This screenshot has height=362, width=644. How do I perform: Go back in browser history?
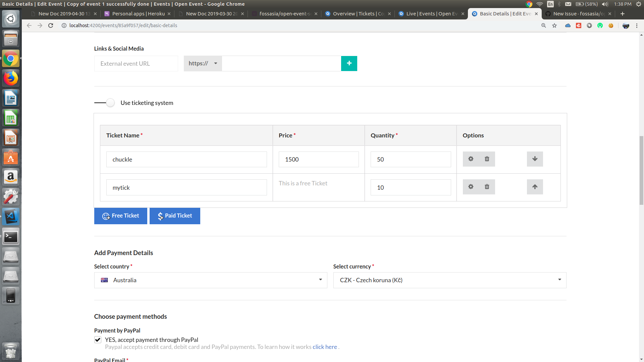(x=29, y=25)
